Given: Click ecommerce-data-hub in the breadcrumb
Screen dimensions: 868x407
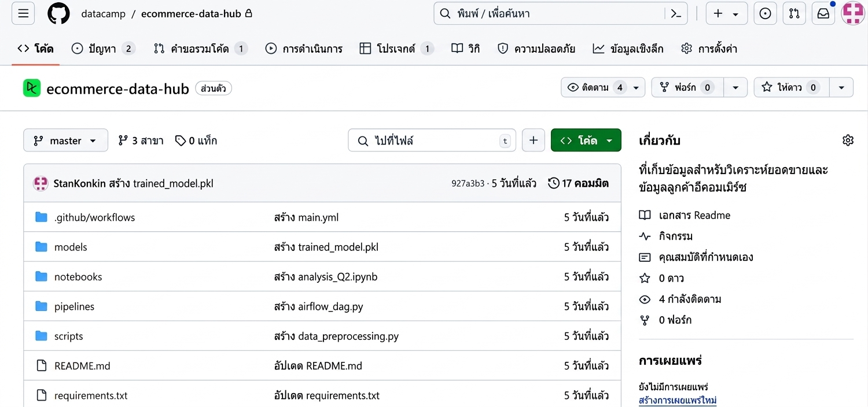Looking at the screenshot, I should click(191, 14).
